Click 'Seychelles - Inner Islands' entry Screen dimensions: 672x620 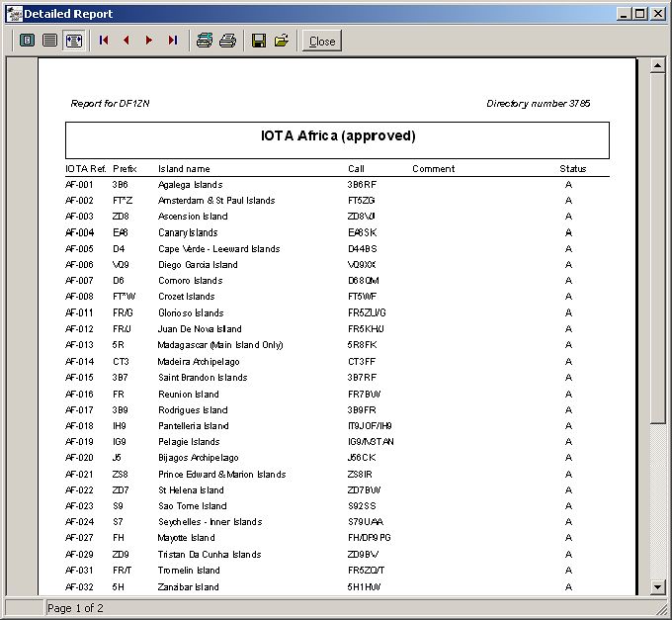point(210,522)
